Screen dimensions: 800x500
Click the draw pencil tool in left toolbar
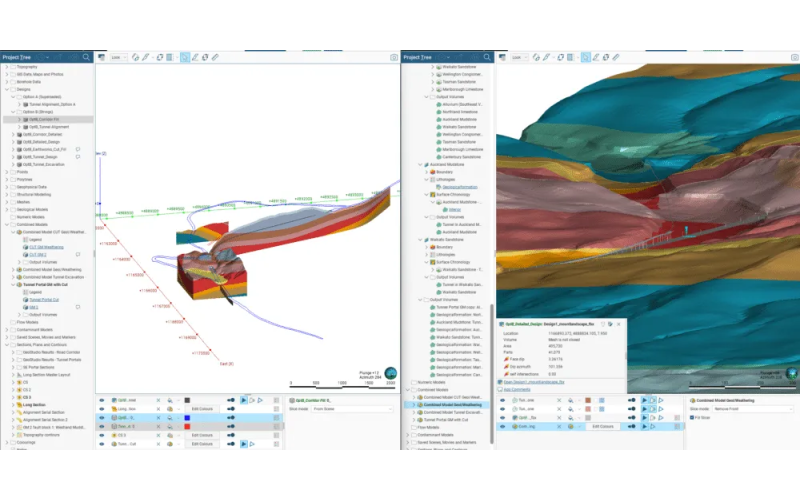(148, 57)
